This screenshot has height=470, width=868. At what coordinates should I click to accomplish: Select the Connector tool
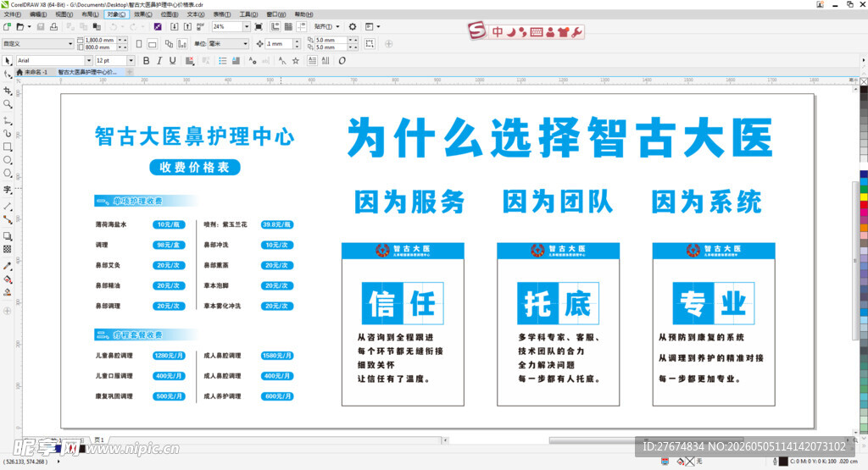[x=7, y=219]
